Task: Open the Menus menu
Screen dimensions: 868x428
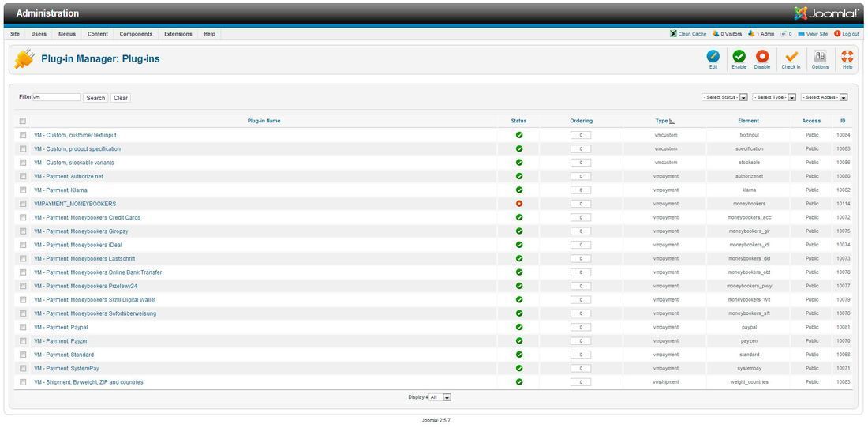Action: 67,34
